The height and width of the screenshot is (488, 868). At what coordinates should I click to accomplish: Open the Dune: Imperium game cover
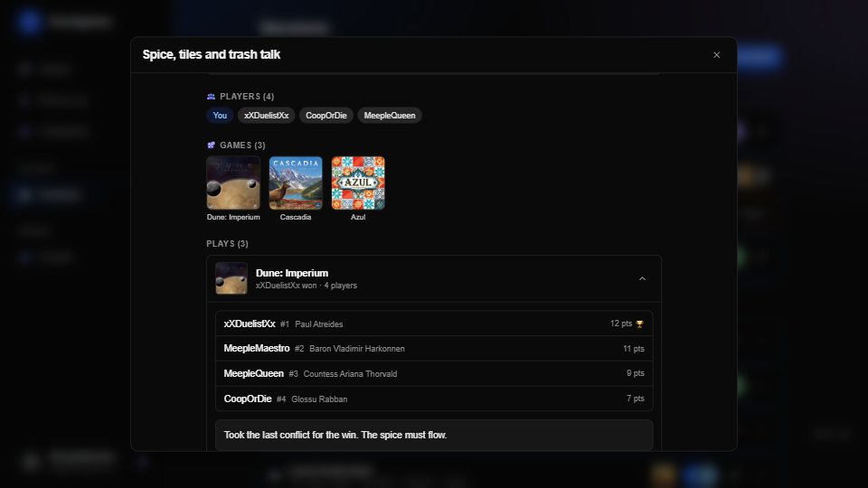[x=233, y=183]
